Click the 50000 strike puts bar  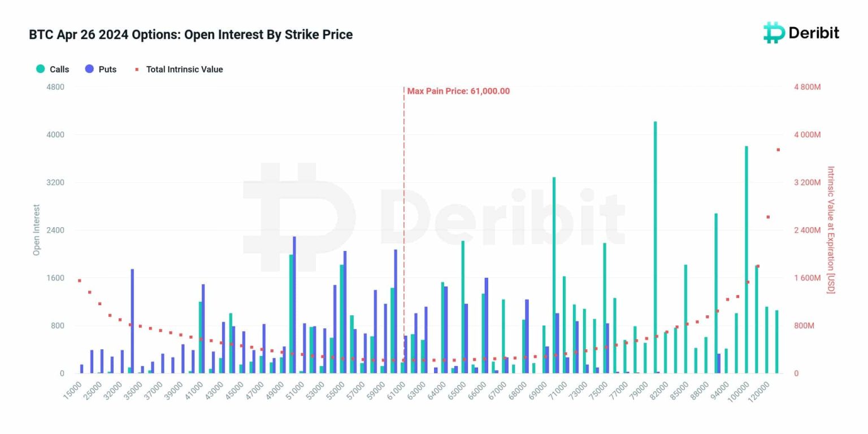pos(294,305)
